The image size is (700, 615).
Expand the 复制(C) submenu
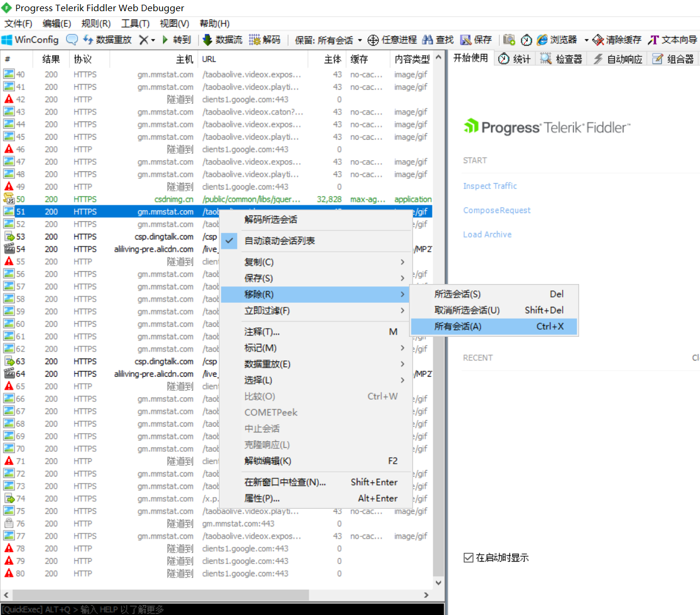point(258,262)
